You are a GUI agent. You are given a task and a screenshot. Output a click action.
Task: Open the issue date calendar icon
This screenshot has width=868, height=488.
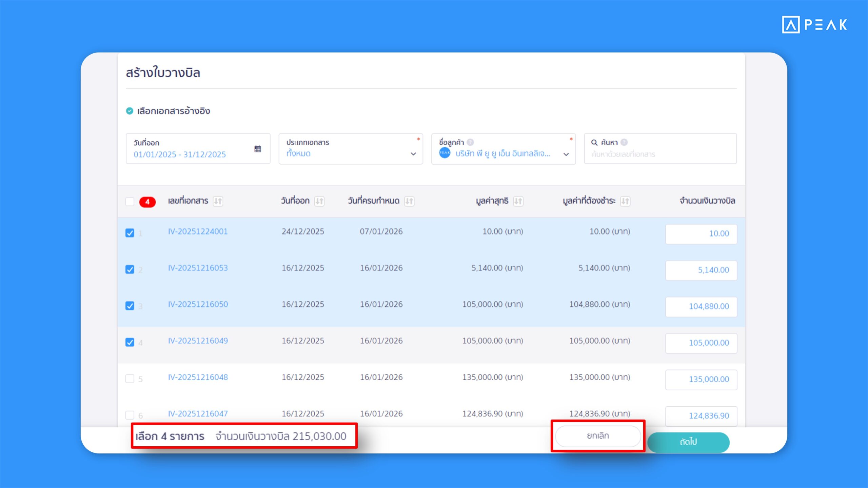257,149
